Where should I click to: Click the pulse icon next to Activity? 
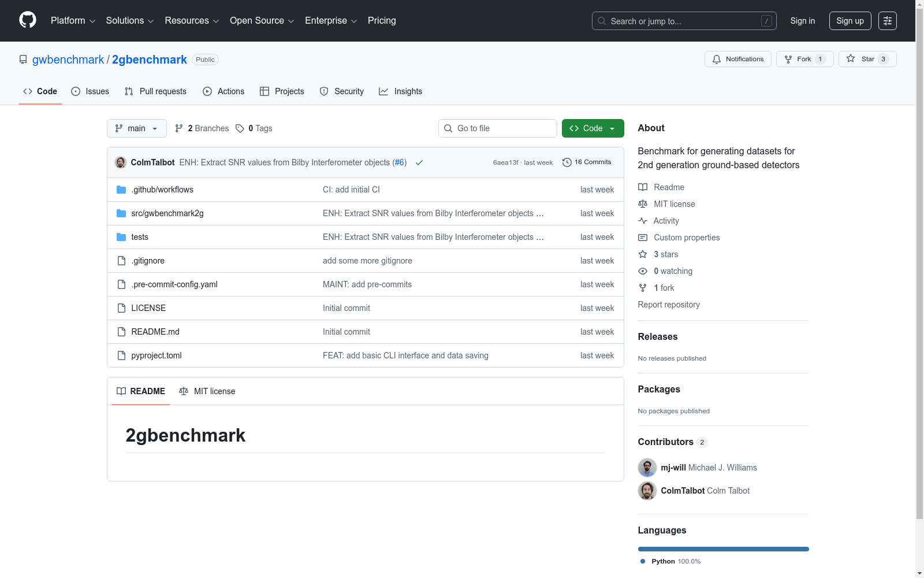[x=643, y=221]
